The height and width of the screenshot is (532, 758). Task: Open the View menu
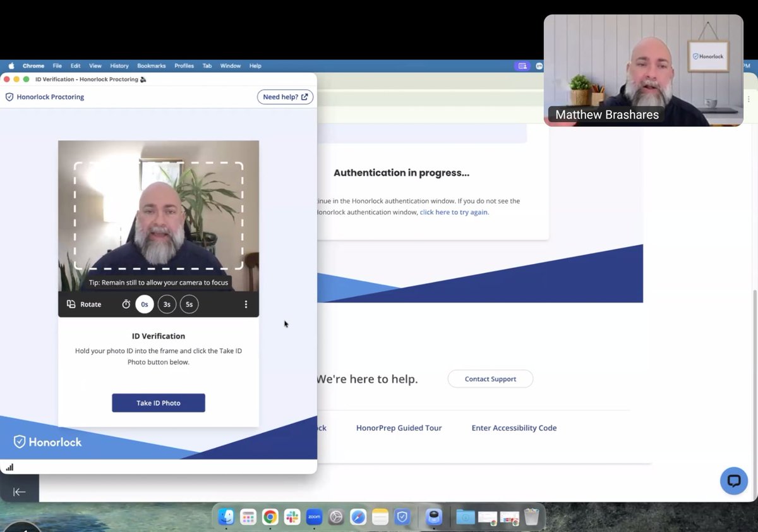point(95,66)
